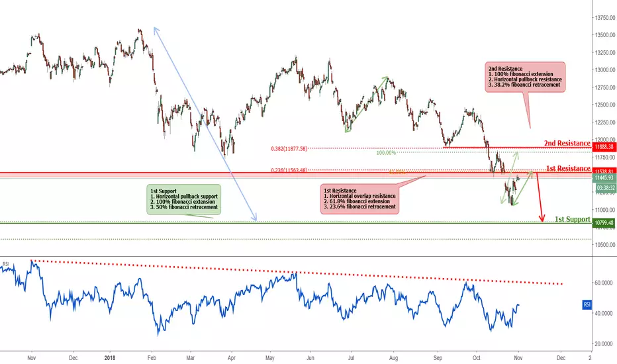Click the Jun label on the time axis
Viewport: 617px width, 364px height.
point(310,357)
